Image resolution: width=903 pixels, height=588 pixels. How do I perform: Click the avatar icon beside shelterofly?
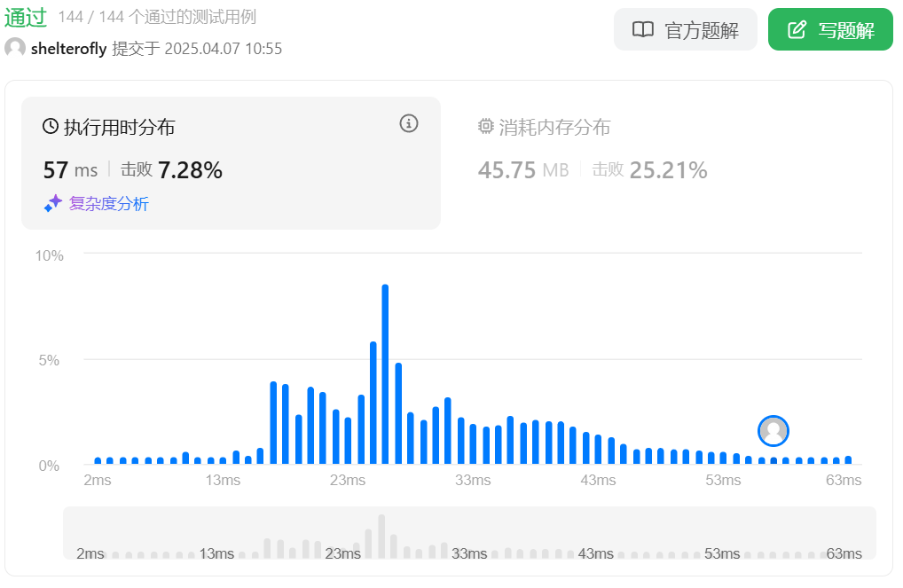(15, 49)
